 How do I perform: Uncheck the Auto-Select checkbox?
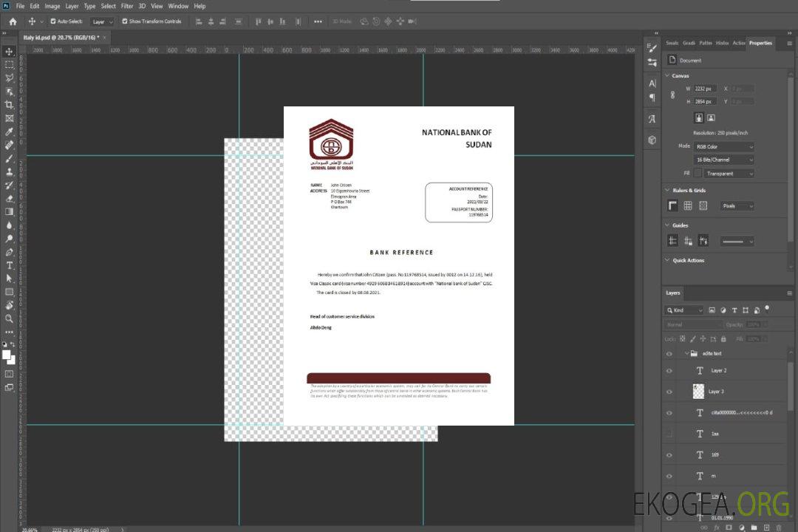point(53,21)
